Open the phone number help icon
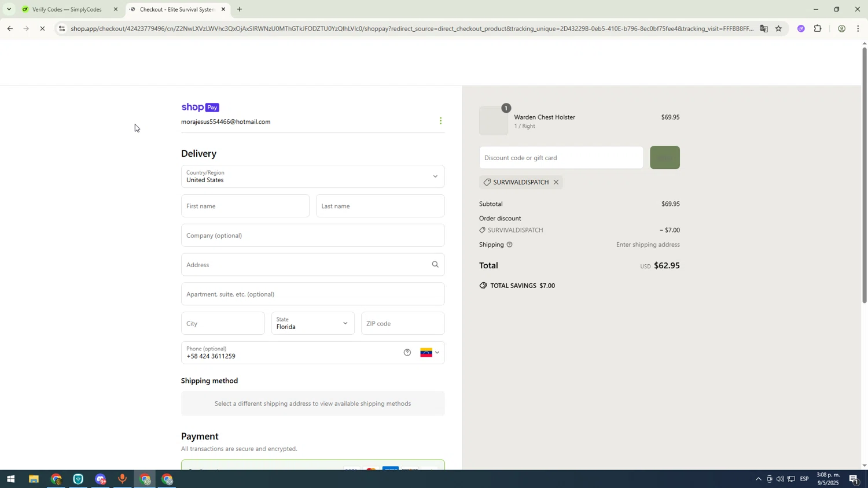Viewport: 868px width, 488px height. [407, 353]
